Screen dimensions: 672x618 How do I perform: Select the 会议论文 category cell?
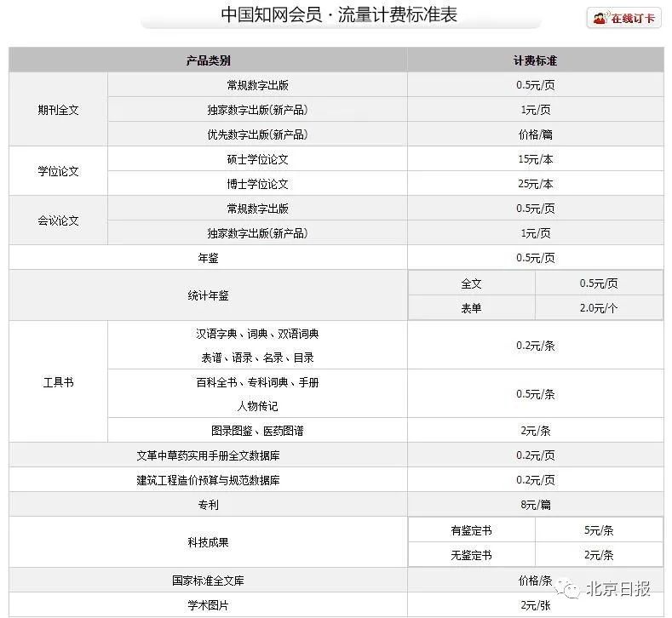pos(58,220)
